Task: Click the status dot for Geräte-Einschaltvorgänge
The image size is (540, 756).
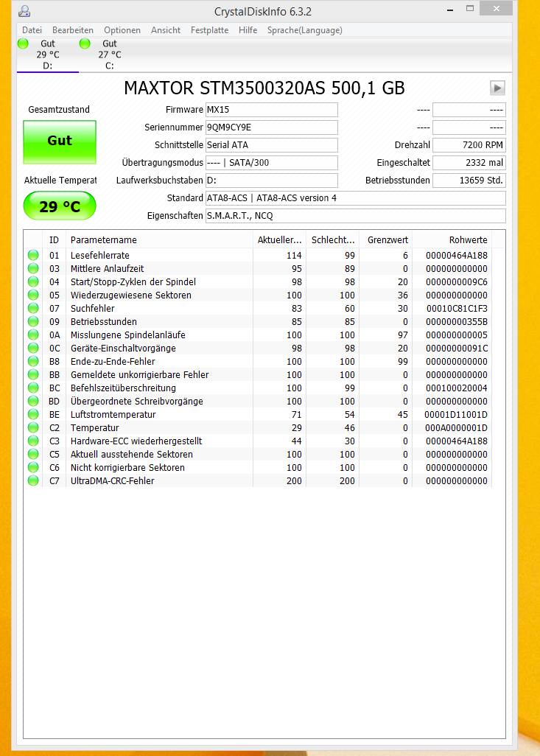Action: 33,348
